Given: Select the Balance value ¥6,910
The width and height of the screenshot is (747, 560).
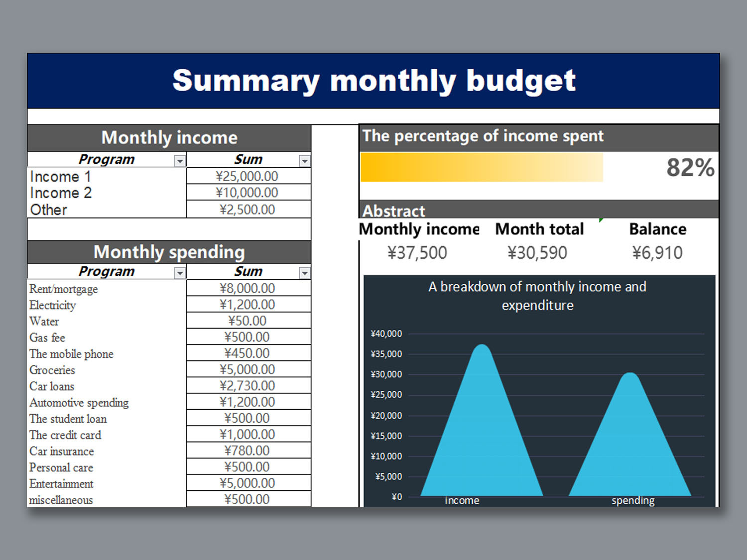Looking at the screenshot, I should coord(657,253).
